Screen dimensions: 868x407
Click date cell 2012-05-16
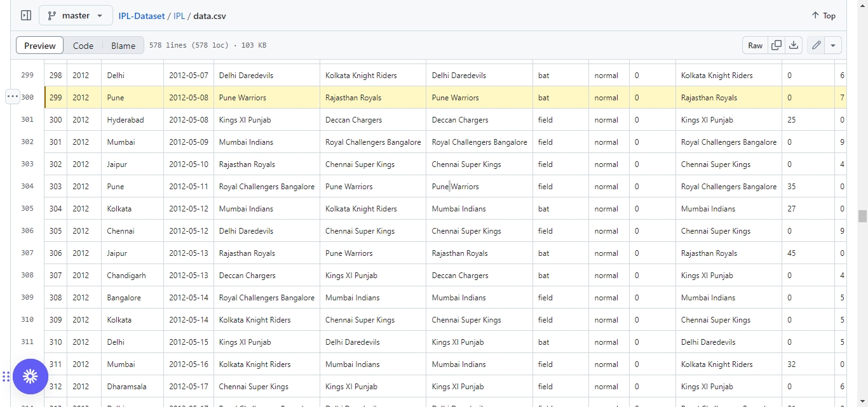(189, 364)
